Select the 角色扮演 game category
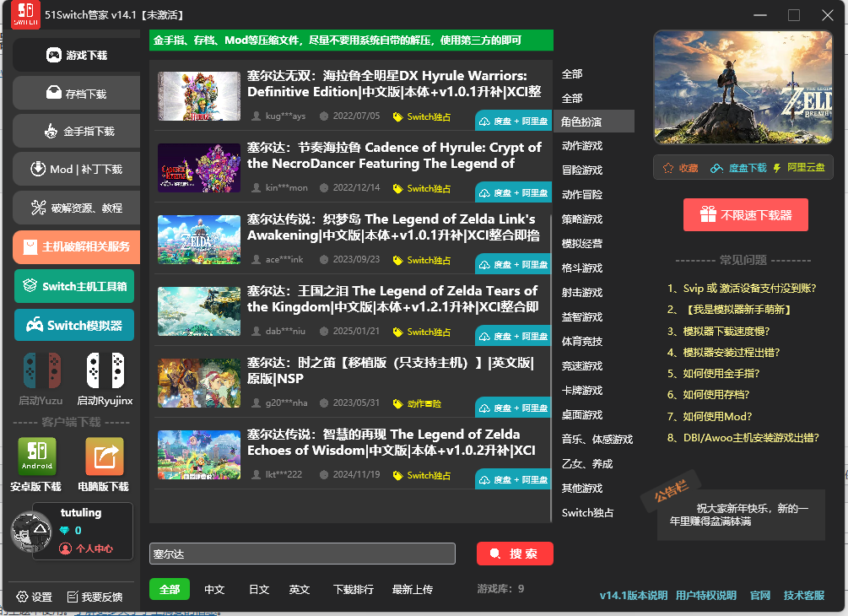The image size is (848, 616). tap(591, 121)
